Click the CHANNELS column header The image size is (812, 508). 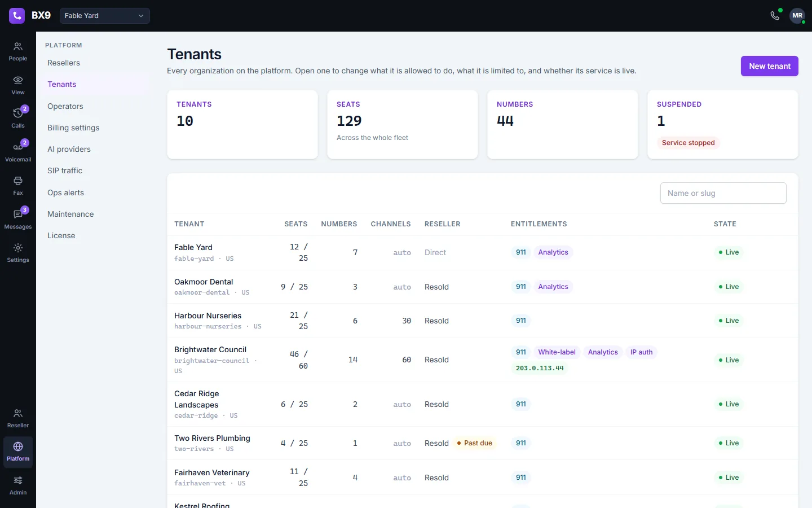391,224
